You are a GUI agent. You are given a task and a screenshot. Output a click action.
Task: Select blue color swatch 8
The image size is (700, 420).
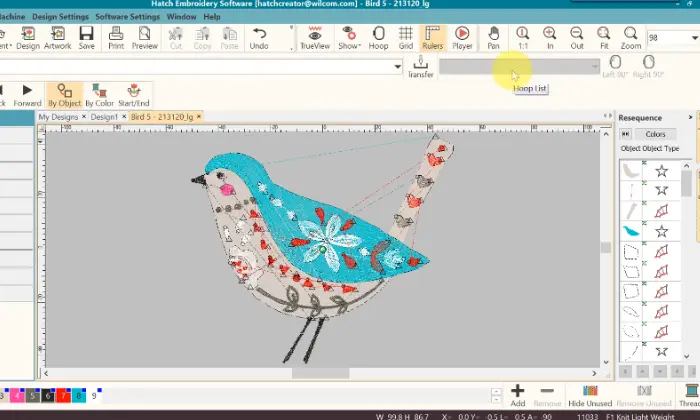click(x=79, y=395)
